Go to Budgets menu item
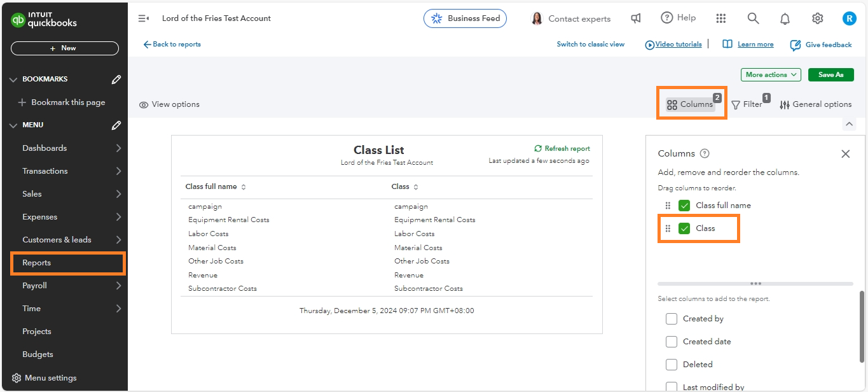868x392 pixels. pyautogui.click(x=38, y=354)
